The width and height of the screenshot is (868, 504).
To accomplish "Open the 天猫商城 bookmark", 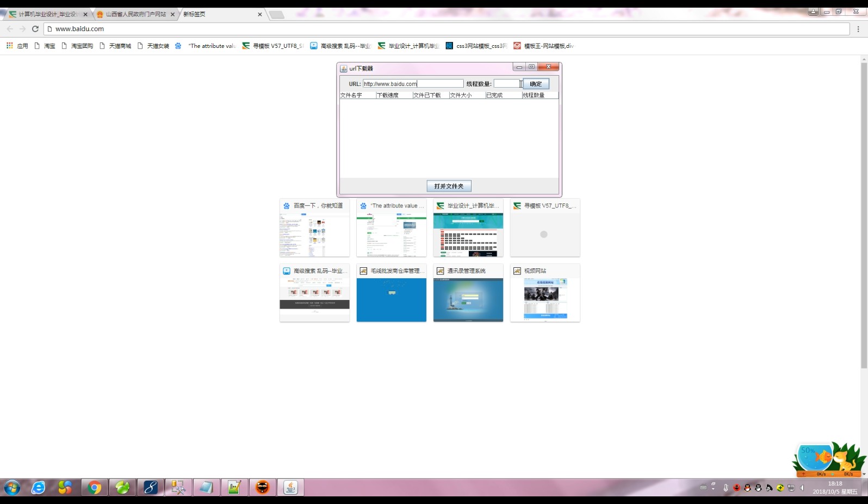I will 115,46.
